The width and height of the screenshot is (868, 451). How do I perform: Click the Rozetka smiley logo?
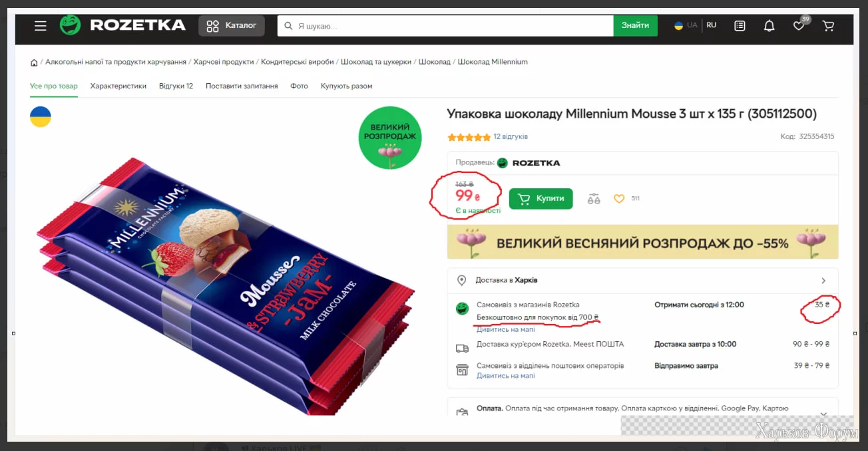[x=70, y=25]
